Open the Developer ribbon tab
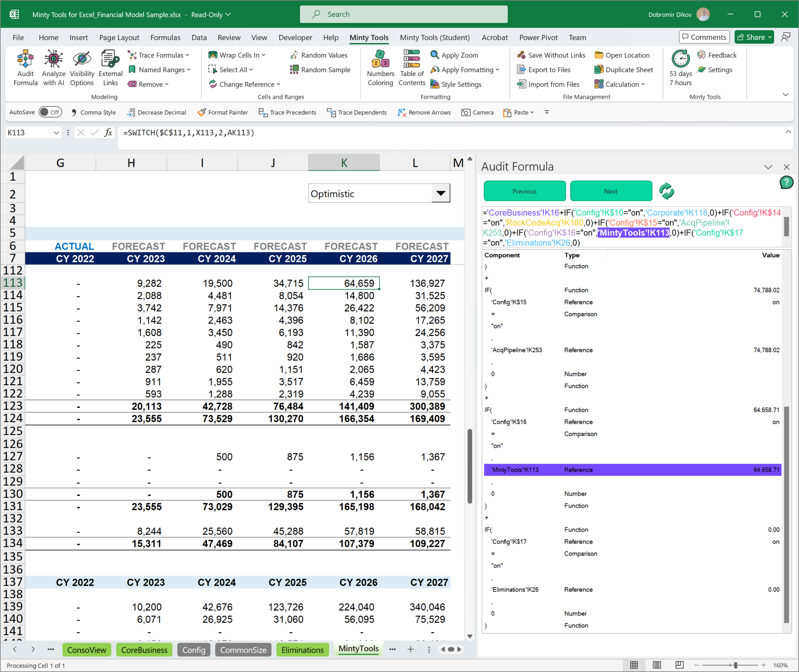This screenshot has height=672, width=799. click(295, 37)
